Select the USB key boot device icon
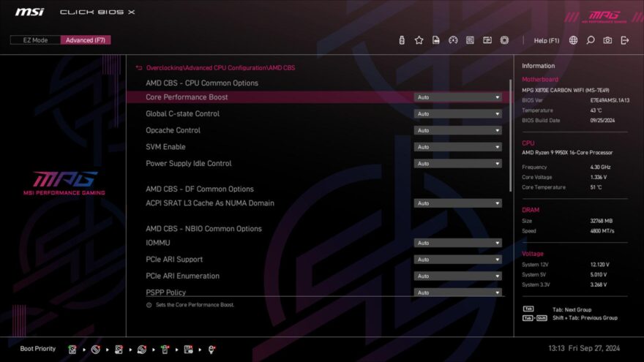Image resolution: width=644 pixels, height=362 pixels. coord(165,350)
